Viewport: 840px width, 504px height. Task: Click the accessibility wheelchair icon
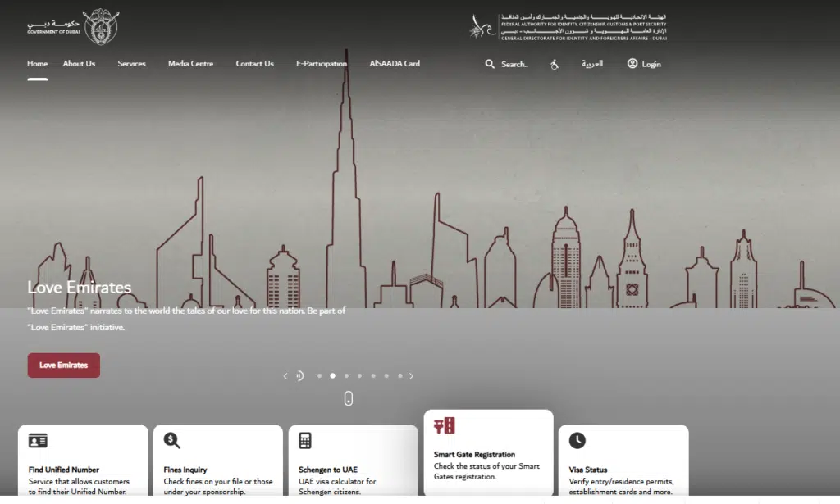554,64
